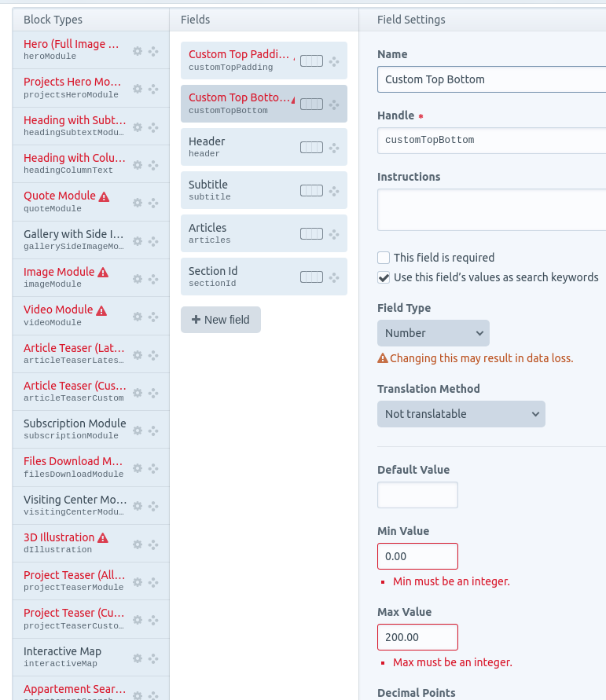Uncheck use field values as search keywords
This screenshot has width=606, height=700.
384,277
